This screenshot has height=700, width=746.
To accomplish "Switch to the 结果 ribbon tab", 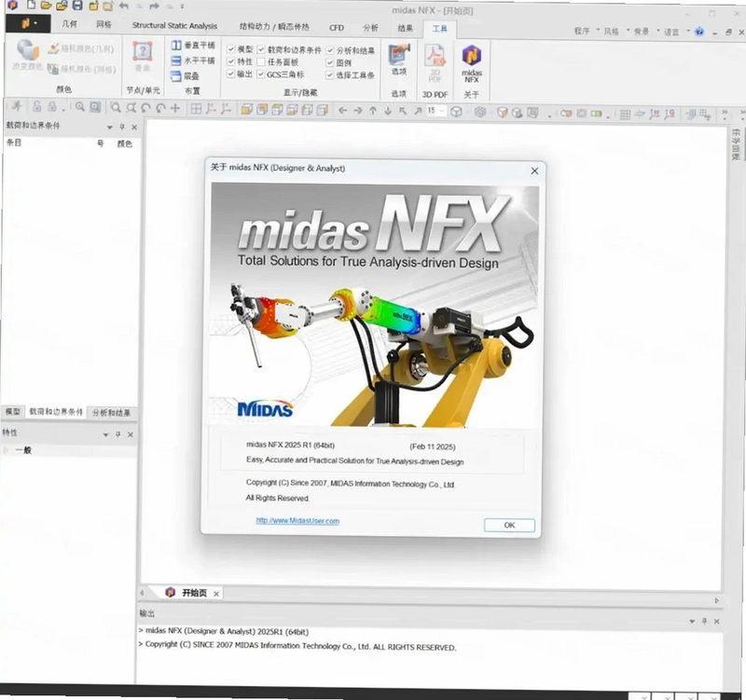I will [x=406, y=28].
